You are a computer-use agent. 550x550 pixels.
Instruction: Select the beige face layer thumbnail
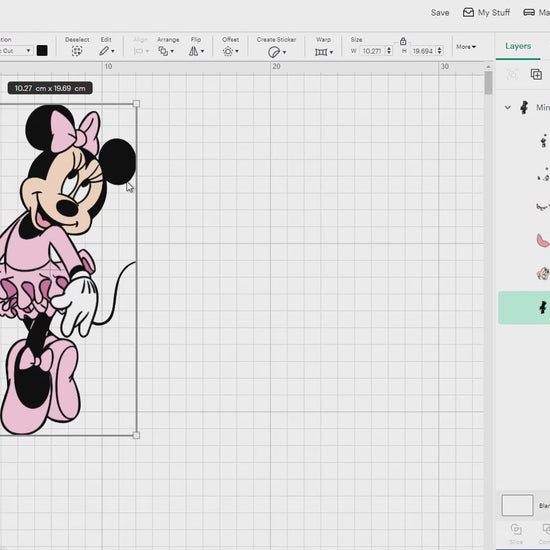543,274
